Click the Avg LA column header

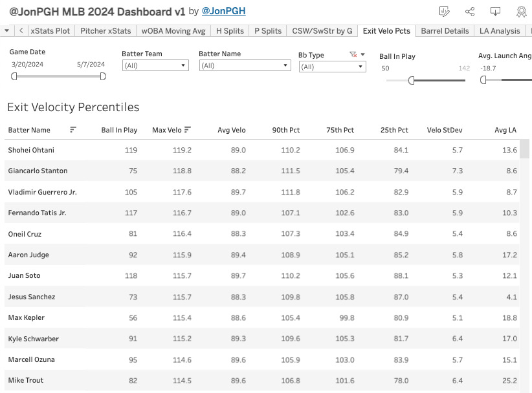point(505,130)
